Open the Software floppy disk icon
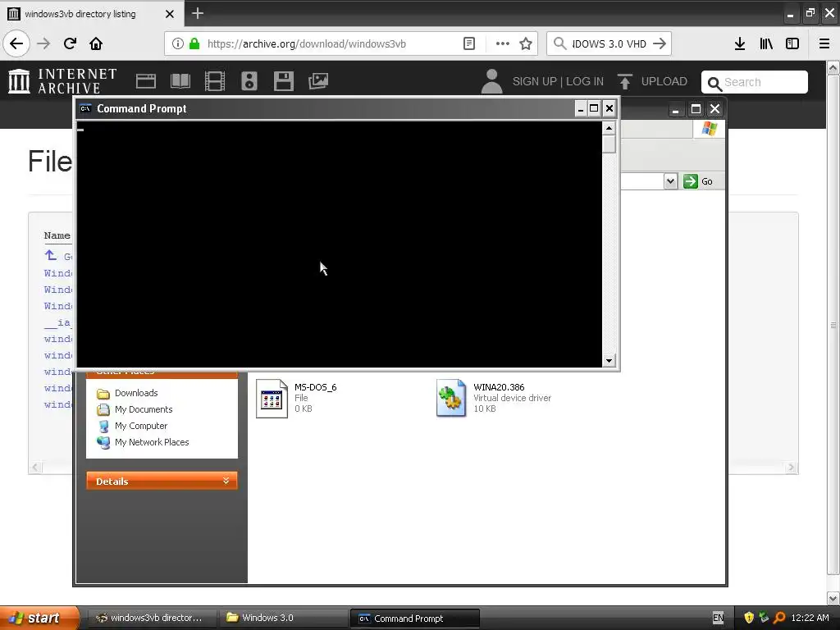Viewport: 840px width, 630px height. 283,81
